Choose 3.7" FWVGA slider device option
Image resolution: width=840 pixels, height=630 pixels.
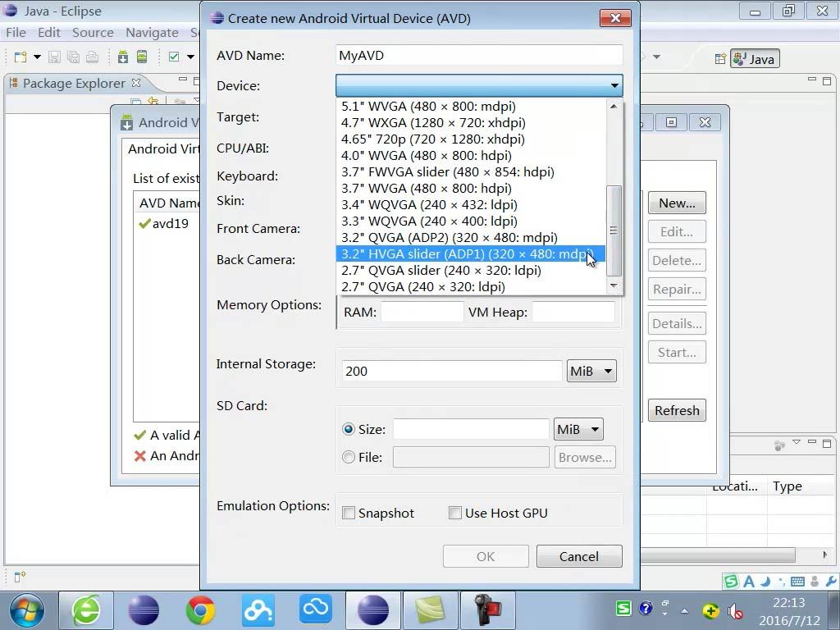470,172
